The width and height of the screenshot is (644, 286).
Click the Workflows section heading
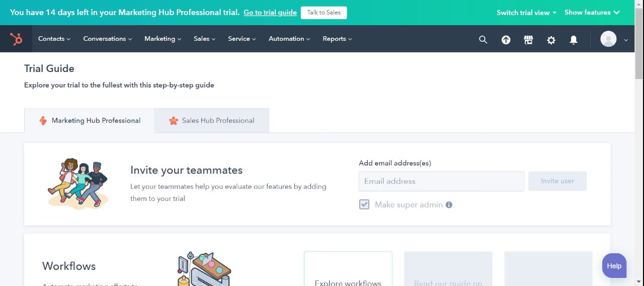69,266
